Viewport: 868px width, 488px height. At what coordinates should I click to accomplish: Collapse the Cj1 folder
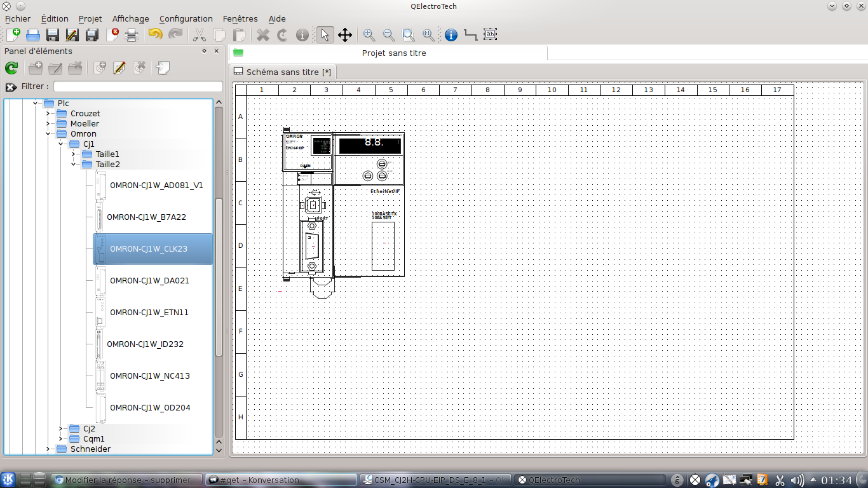coord(61,144)
